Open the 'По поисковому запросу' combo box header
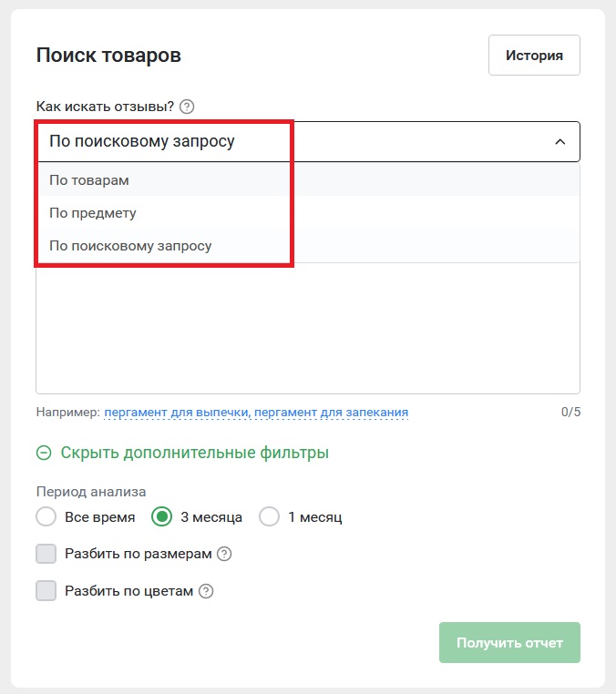 [308, 142]
